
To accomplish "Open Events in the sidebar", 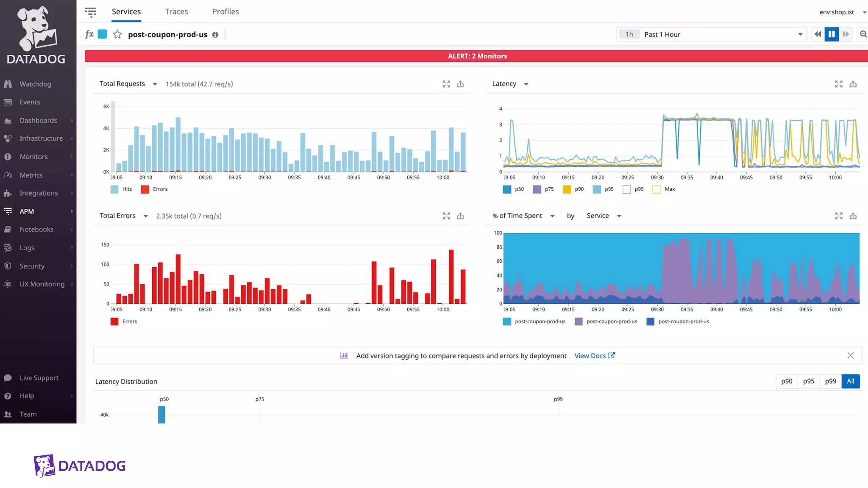I will pyautogui.click(x=30, y=102).
